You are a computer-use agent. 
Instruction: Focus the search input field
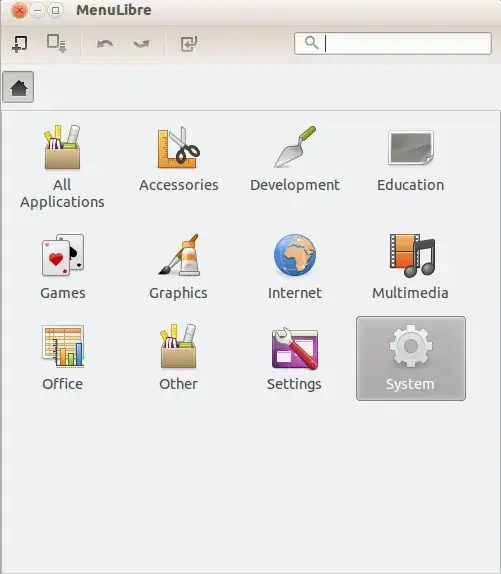tap(393, 44)
